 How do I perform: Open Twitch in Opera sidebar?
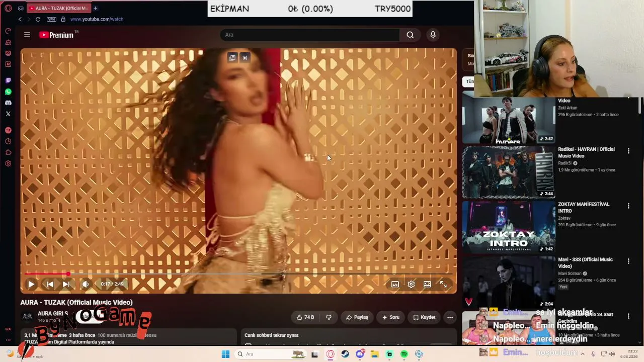(8, 80)
